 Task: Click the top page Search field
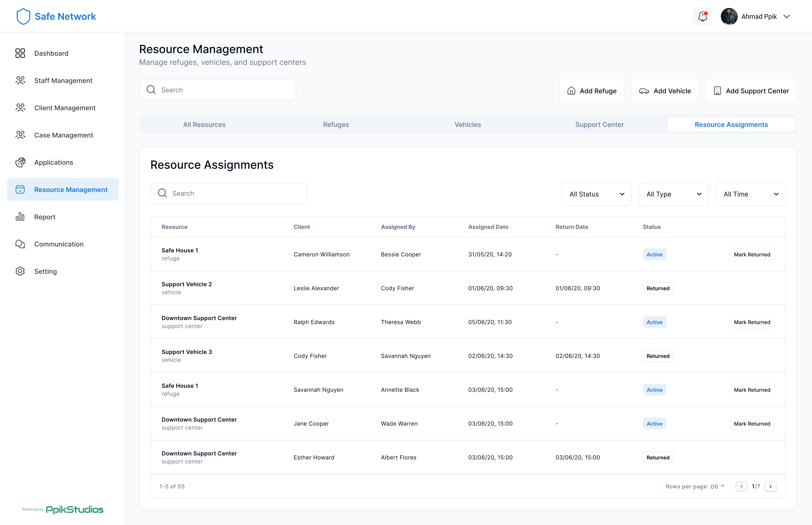pos(217,90)
